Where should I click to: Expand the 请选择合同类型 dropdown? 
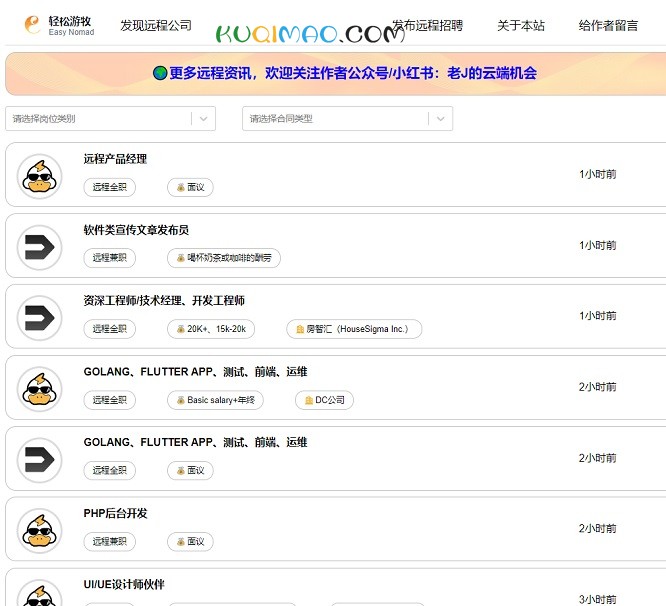coord(347,118)
